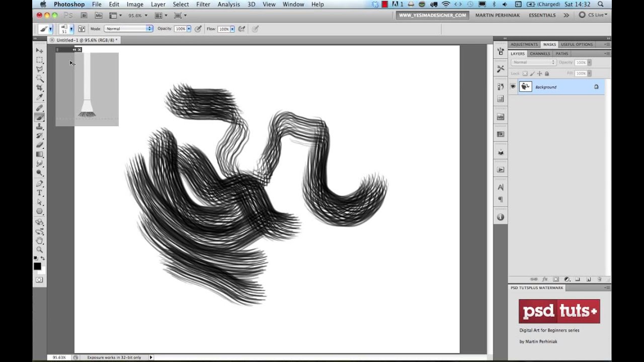Select the Crop tool
The height and width of the screenshot is (362, 644).
[x=39, y=88]
